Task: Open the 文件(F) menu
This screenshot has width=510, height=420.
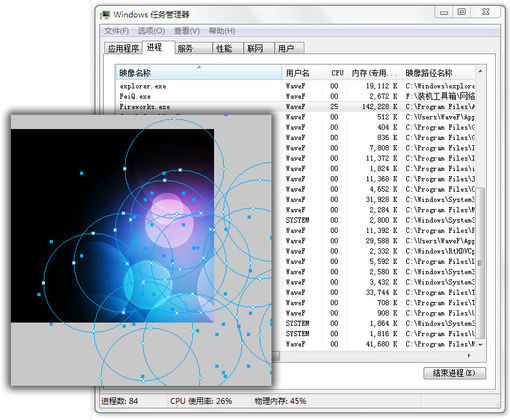Action: tap(116, 31)
